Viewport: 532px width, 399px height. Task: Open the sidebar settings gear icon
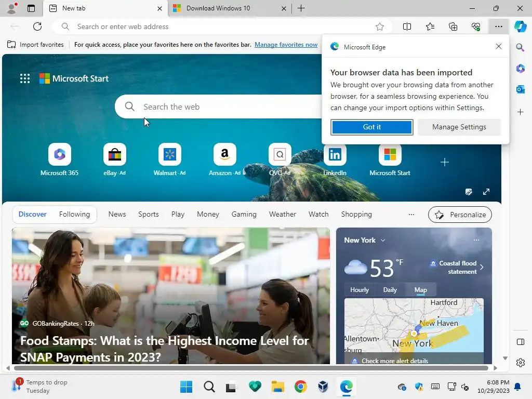(521, 363)
